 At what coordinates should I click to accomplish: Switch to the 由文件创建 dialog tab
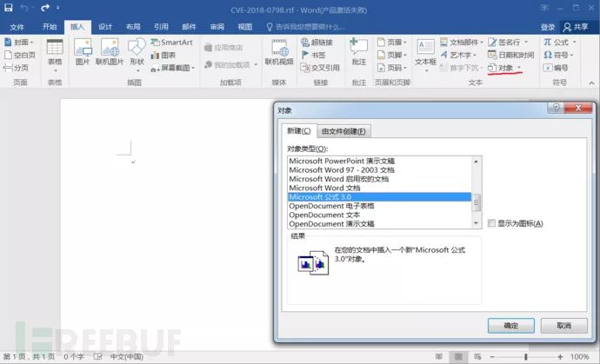pos(343,131)
